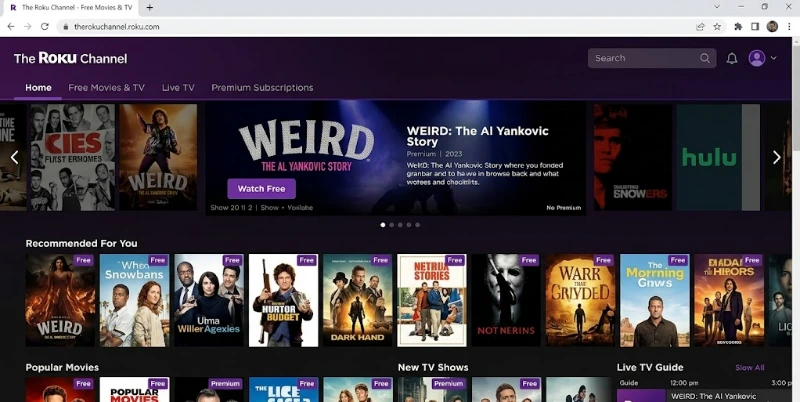Open Chrome three-dot menu
Viewport: 800px width, 402px height.
[x=789, y=27]
